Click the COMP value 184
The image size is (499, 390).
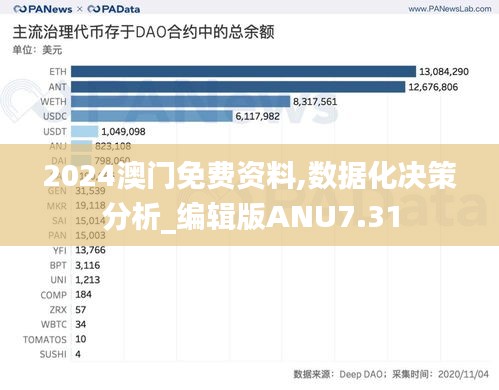coord(83,294)
